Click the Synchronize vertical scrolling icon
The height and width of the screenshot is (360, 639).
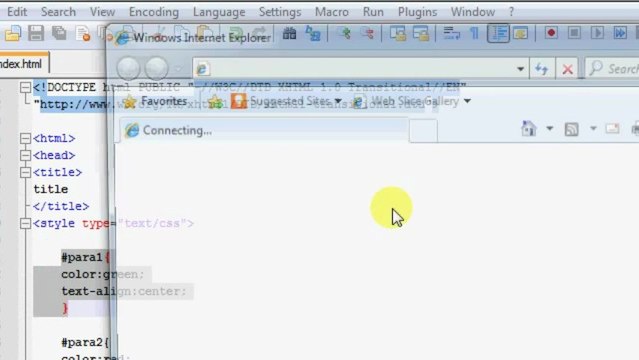398,33
